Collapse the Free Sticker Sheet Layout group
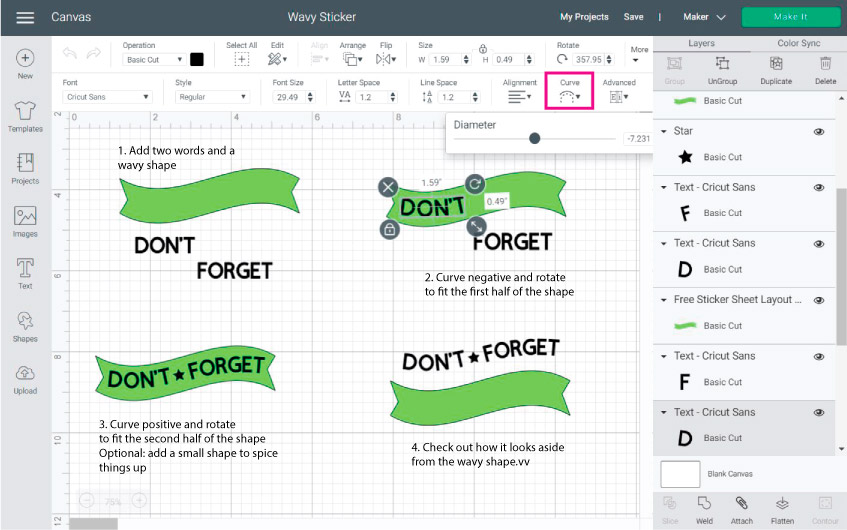Screen dimensions: 847x530 click(664, 300)
